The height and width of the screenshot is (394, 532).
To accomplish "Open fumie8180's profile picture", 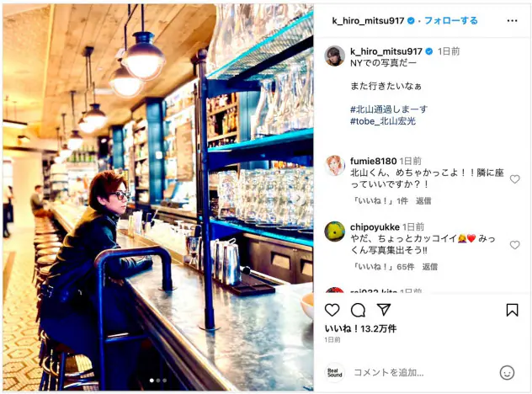I will [334, 166].
